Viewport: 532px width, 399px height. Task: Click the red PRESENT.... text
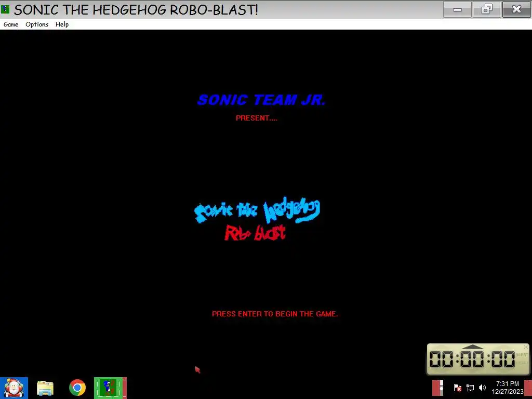(x=257, y=118)
